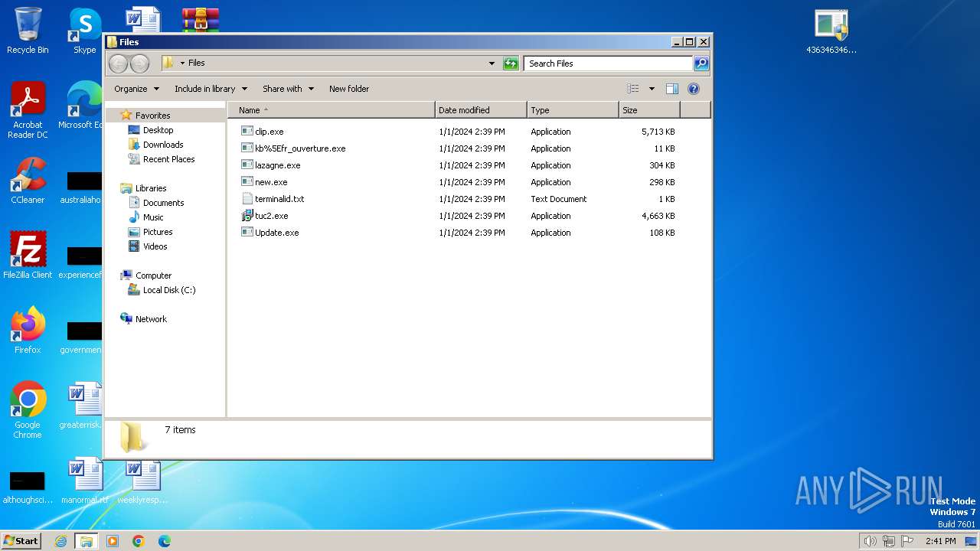Launch Windows Media Player from taskbar

[x=113, y=541]
